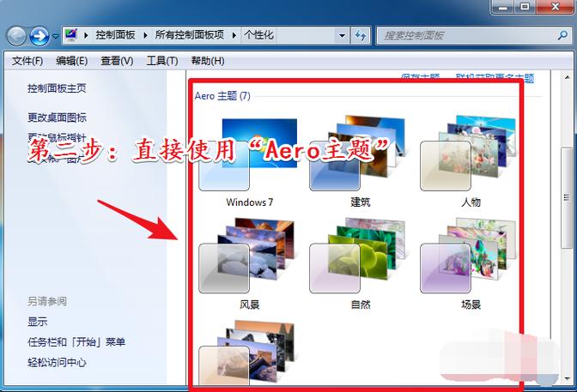Click the refresh button beside the address bar
This screenshot has height=392, width=577.
tap(361, 36)
